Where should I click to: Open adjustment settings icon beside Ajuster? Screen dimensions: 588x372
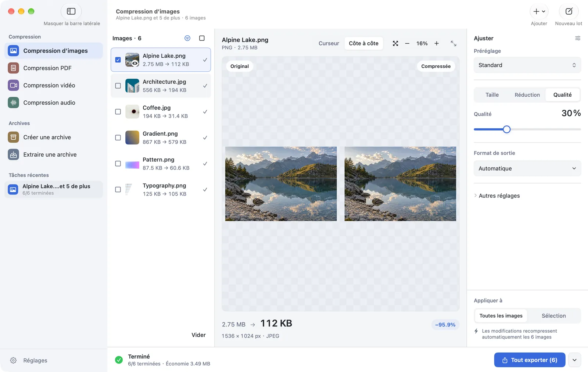click(578, 38)
